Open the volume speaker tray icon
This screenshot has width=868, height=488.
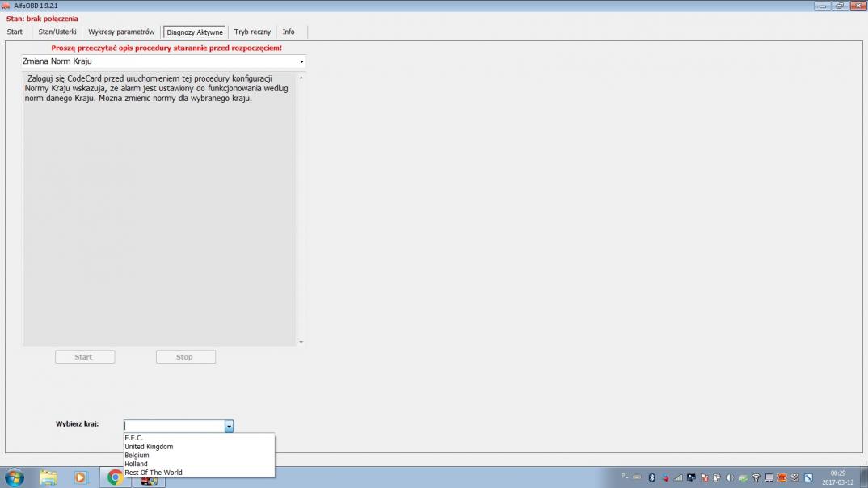730,477
